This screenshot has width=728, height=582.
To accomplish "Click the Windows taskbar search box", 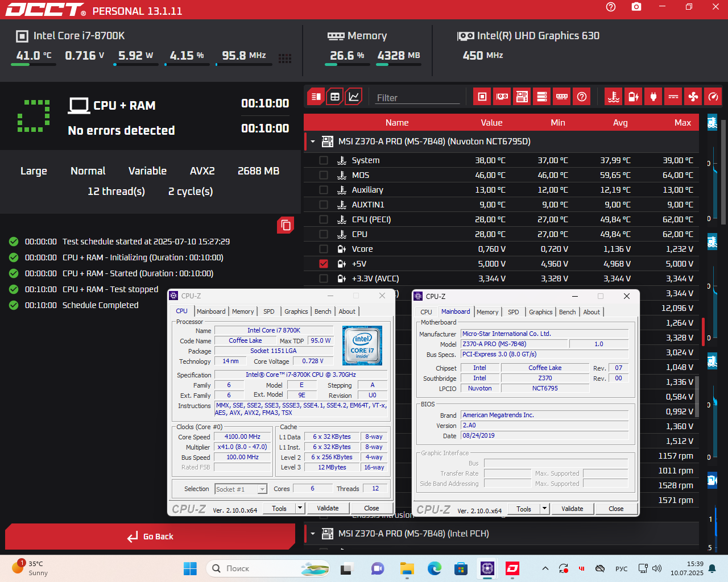I will 268,568.
